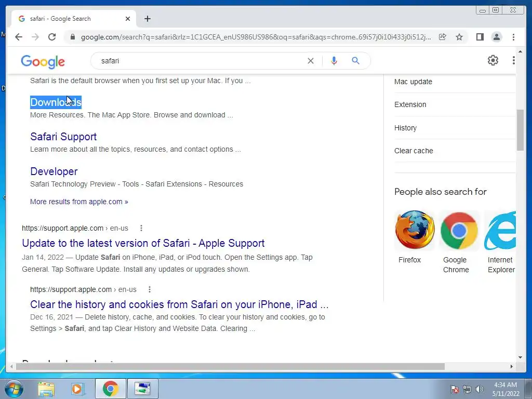Open the Safari Support sitelink

pos(63,137)
